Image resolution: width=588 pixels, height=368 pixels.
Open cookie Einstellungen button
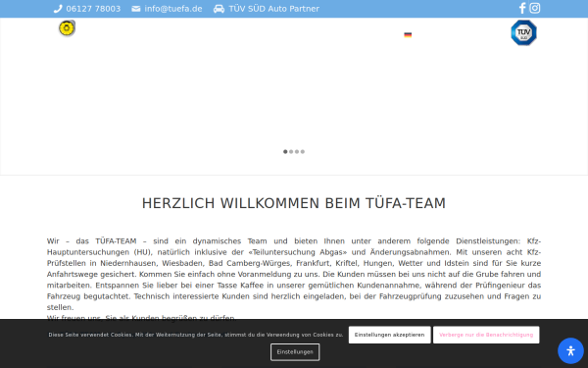point(295,352)
